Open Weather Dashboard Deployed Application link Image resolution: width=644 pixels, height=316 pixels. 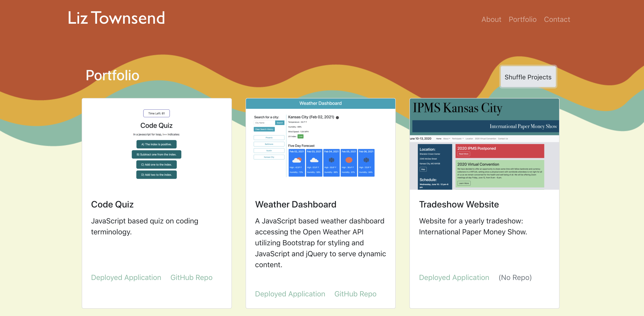(x=290, y=294)
